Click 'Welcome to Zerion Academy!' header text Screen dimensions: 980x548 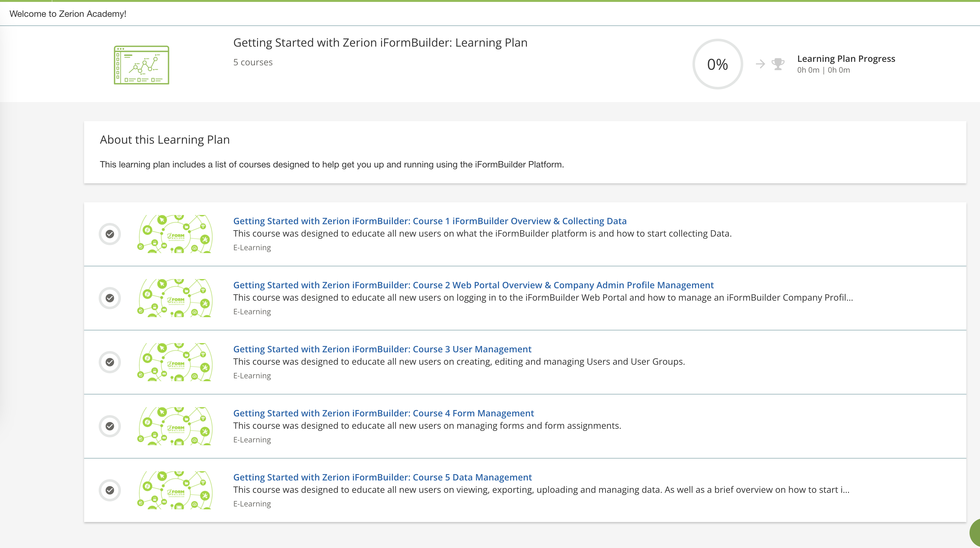point(68,14)
